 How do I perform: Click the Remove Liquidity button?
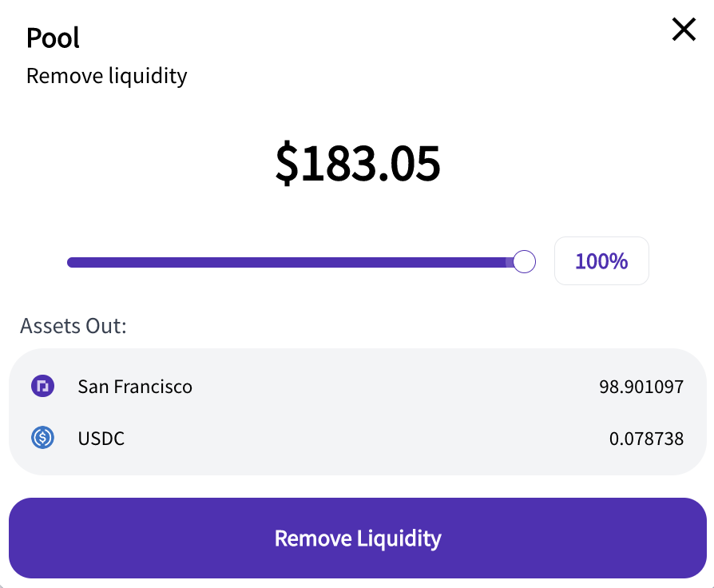[x=358, y=538]
